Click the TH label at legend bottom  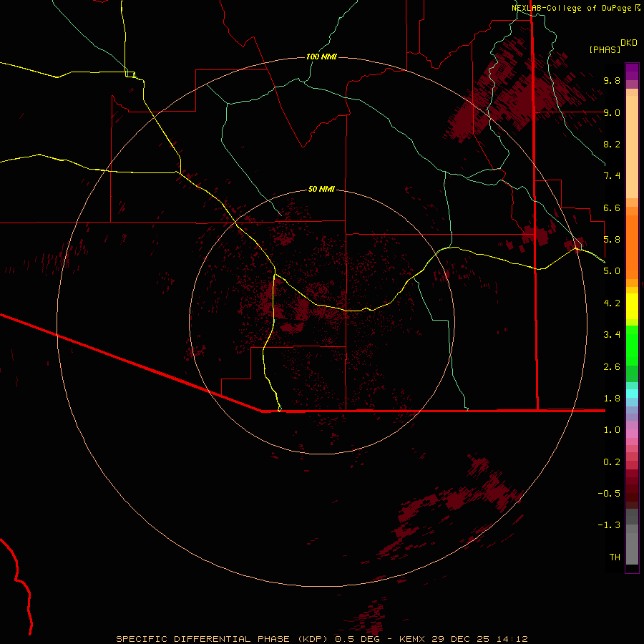coord(615,557)
